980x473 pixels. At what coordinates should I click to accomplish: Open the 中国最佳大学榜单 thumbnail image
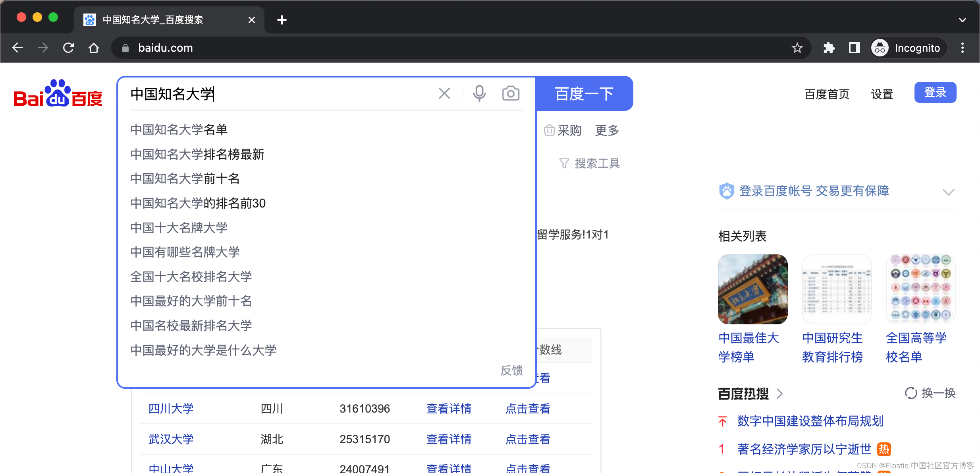[x=752, y=289]
